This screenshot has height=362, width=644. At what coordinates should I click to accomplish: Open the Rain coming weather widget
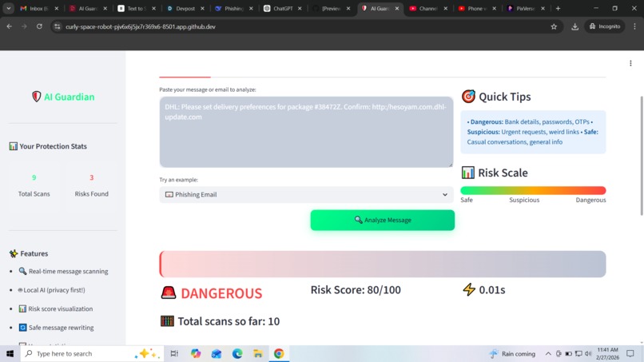(x=512, y=353)
